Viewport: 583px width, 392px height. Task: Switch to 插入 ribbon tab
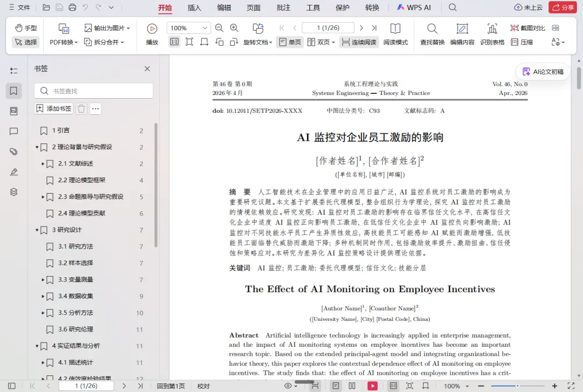tap(194, 8)
